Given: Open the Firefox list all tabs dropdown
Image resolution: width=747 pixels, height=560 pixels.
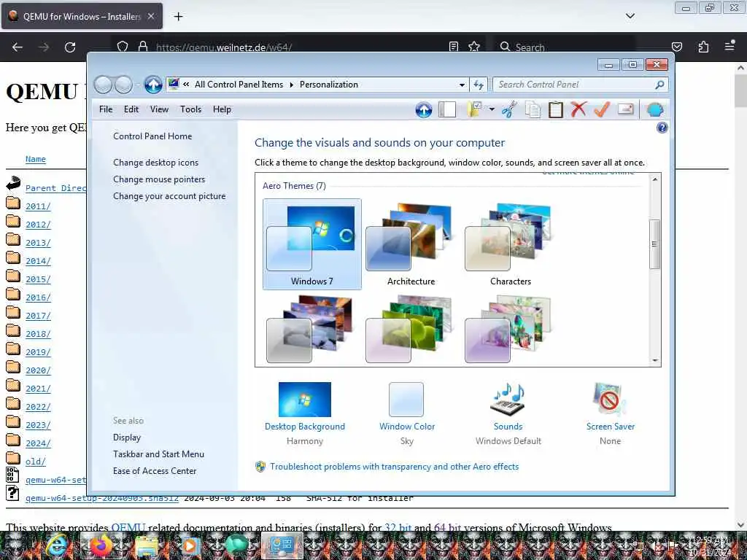Looking at the screenshot, I should (x=630, y=16).
